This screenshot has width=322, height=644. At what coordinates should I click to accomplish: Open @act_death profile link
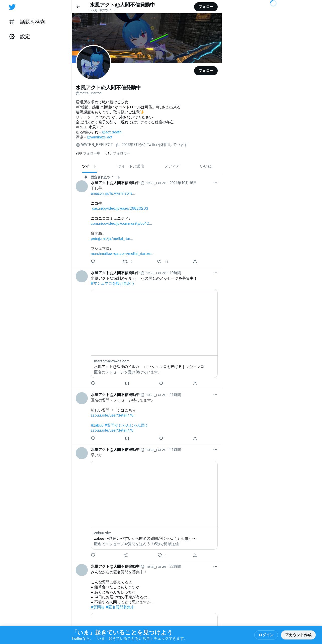point(112,132)
